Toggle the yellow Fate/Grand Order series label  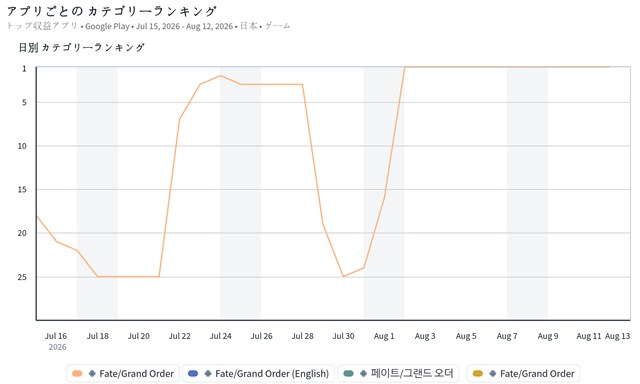537,373
